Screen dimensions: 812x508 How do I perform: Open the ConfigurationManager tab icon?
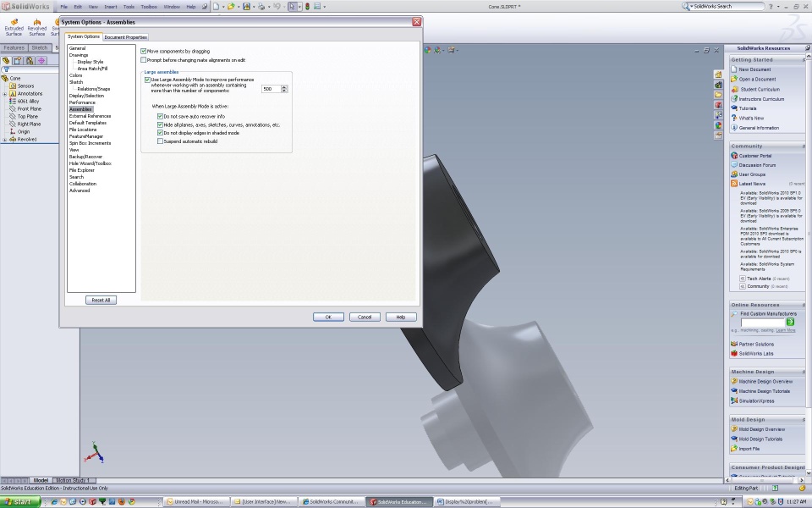coord(30,61)
